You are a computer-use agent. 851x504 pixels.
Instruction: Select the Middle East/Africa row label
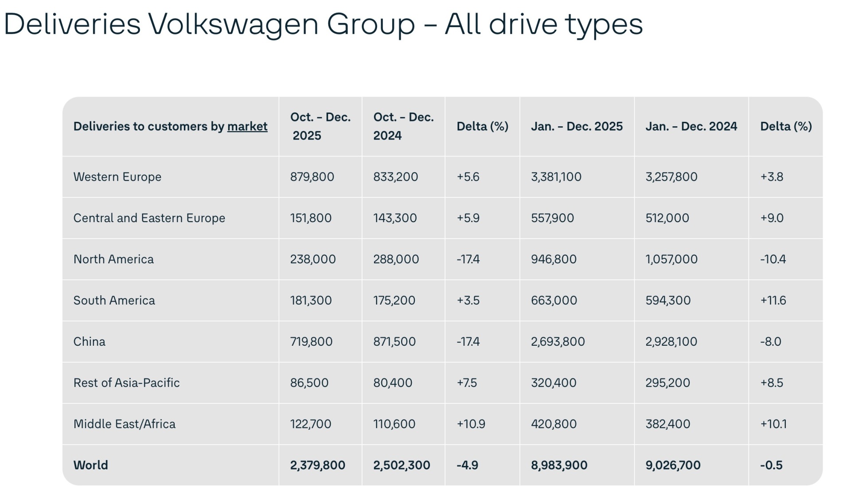124,424
